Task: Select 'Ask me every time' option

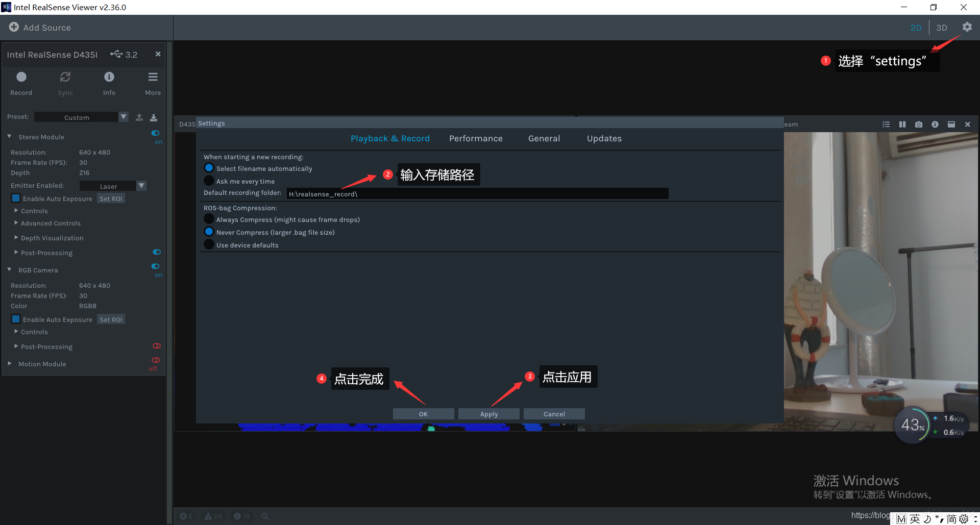Action: (x=209, y=181)
